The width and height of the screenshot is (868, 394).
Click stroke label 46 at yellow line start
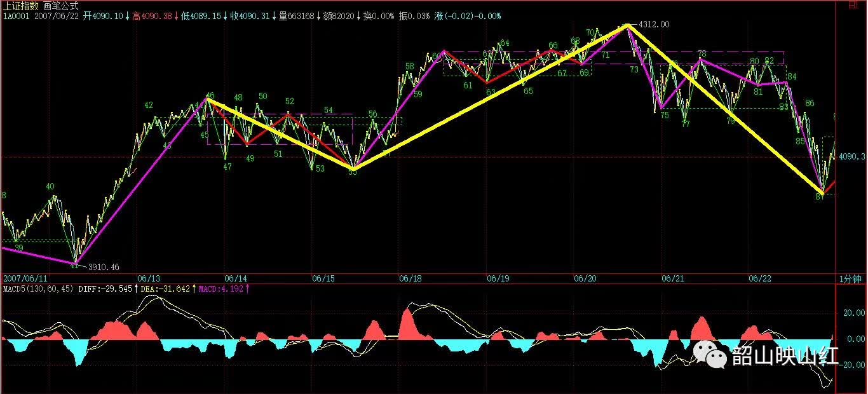tap(210, 95)
